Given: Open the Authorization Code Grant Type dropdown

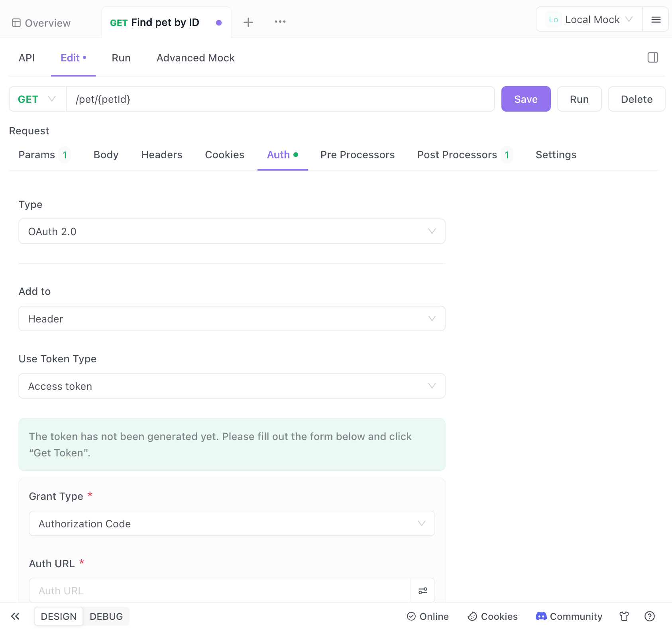Looking at the screenshot, I should 232,523.
